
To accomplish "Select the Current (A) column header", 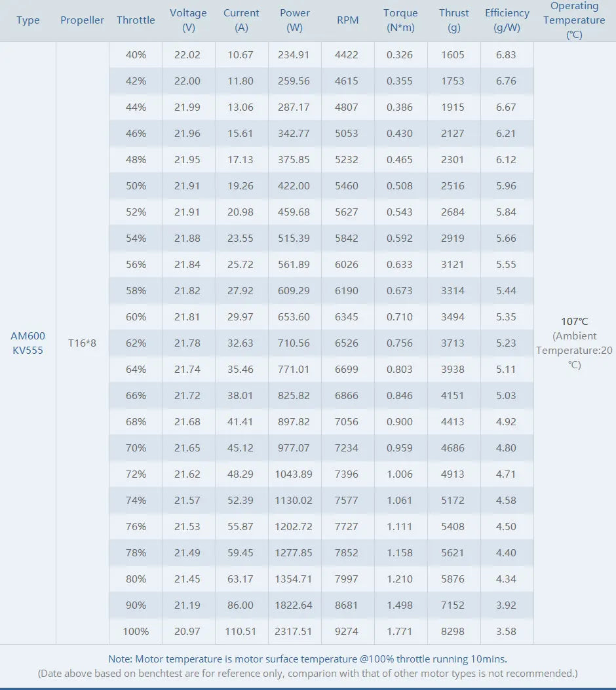I will point(241,20).
